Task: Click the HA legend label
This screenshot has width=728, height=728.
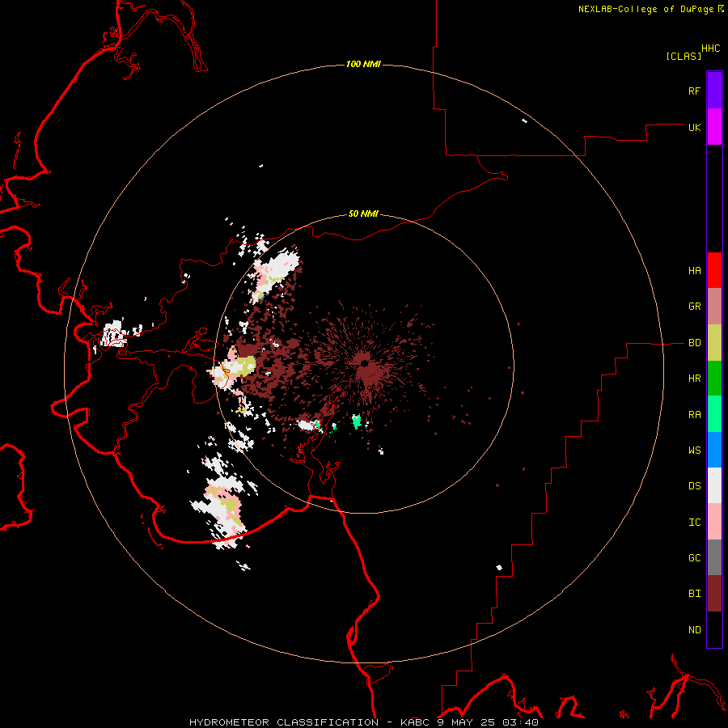Action: tap(694, 271)
